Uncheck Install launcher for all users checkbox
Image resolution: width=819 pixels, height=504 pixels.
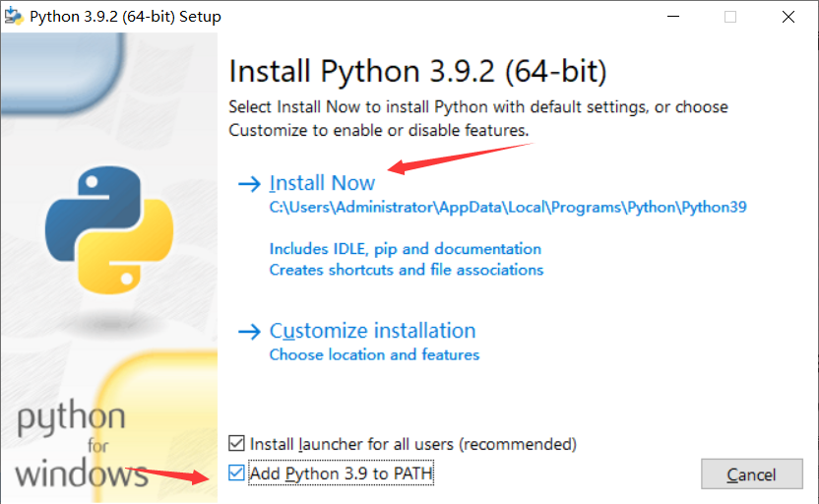[x=236, y=443]
